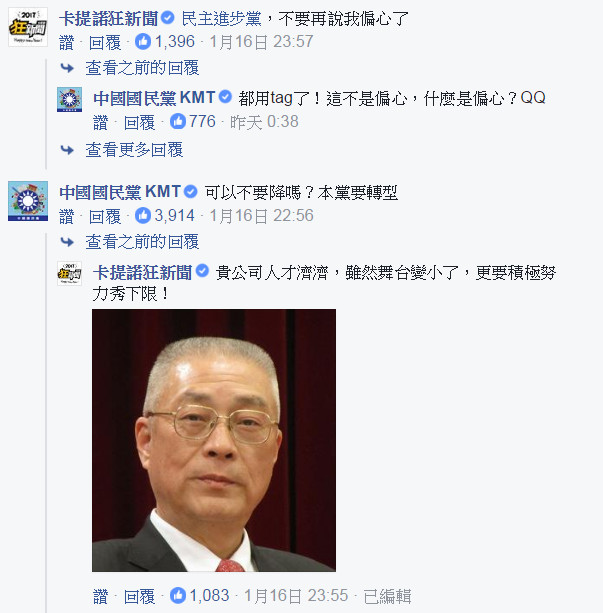Image resolution: width=603 pixels, height=613 pixels.
Task: Reply to the photo comment via 回覆
Action: pos(139,596)
